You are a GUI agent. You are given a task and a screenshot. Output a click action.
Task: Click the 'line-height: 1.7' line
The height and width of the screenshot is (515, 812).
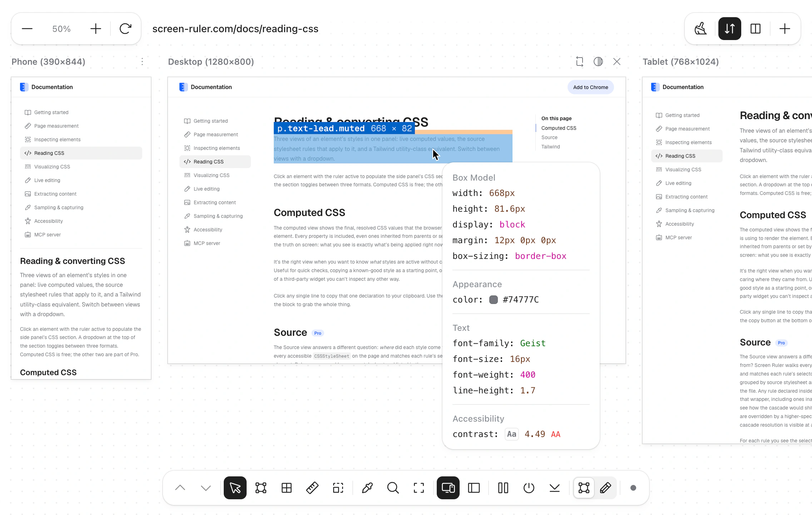(x=494, y=391)
